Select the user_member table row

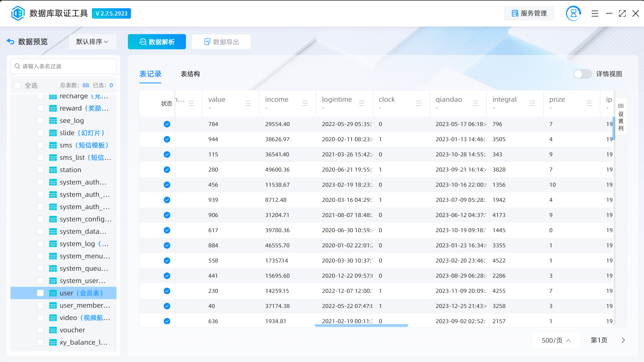point(63,305)
